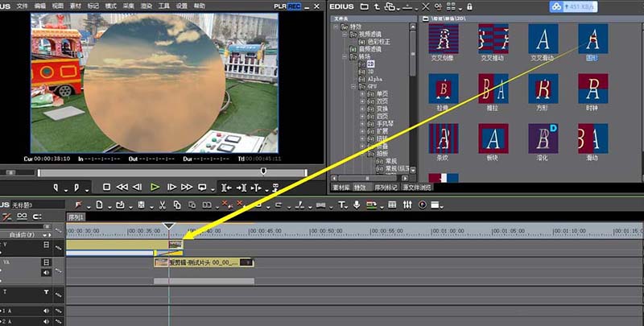Open the 工具 menu
The image size is (644, 326).
(164, 6)
